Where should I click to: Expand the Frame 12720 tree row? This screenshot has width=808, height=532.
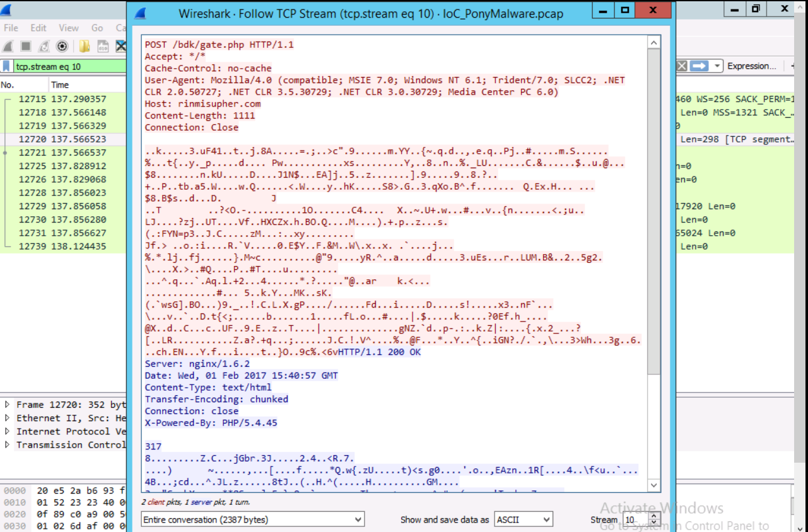click(8, 405)
